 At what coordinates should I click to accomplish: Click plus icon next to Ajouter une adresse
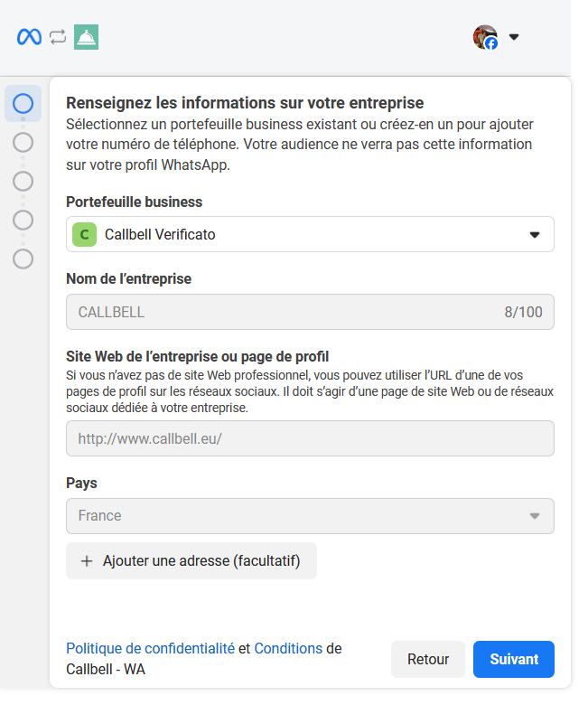(87, 561)
